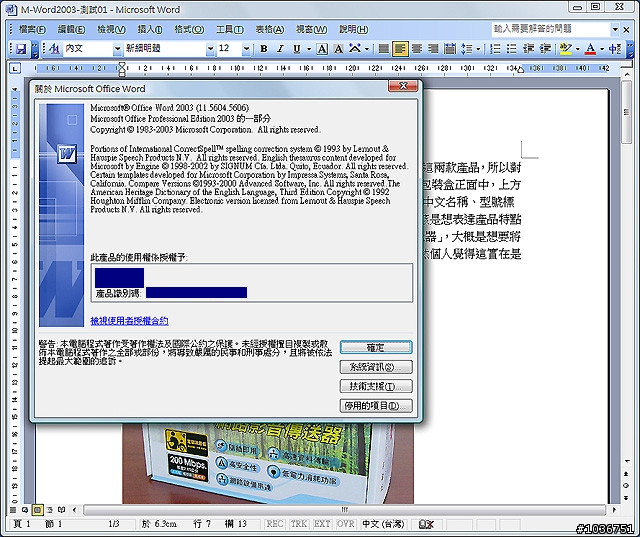Apply the yellow Highlight color
The width and height of the screenshot is (640, 537).
click(x=566, y=49)
